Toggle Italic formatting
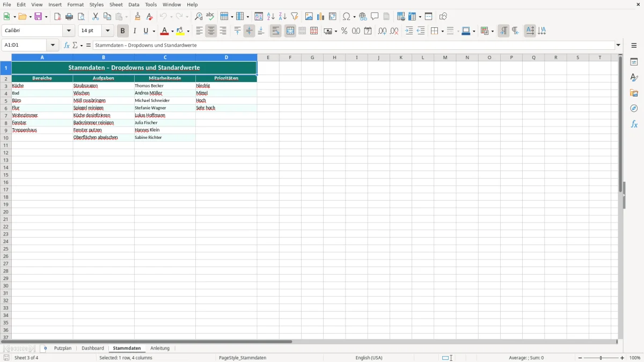The height and width of the screenshot is (362, 644). [x=135, y=31]
